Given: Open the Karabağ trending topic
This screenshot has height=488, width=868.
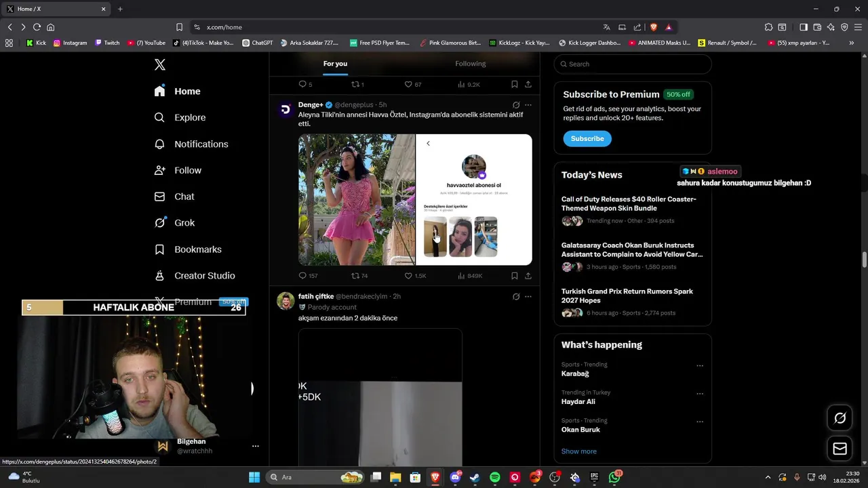Looking at the screenshot, I should [575, 373].
